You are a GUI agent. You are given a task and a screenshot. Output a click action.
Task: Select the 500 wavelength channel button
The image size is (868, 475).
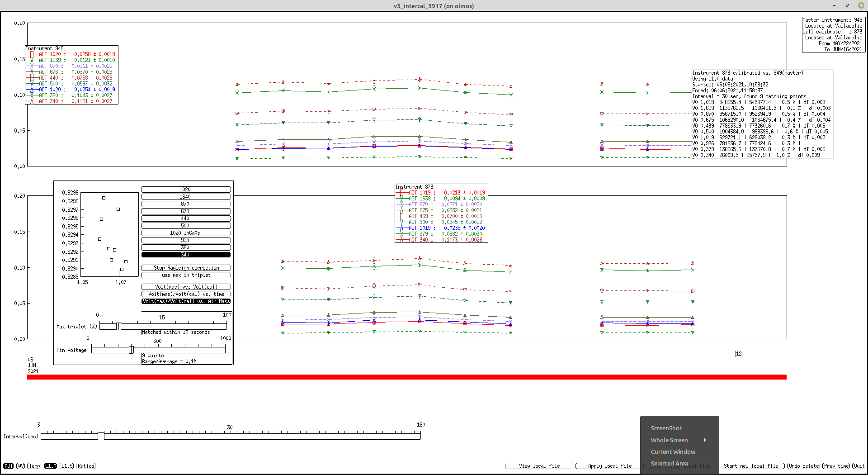click(x=186, y=226)
